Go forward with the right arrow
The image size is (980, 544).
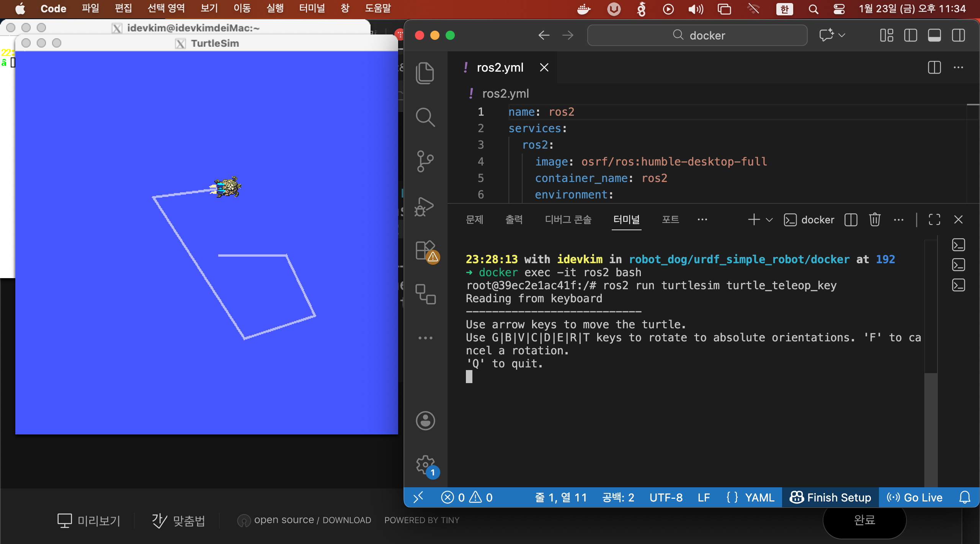(568, 35)
